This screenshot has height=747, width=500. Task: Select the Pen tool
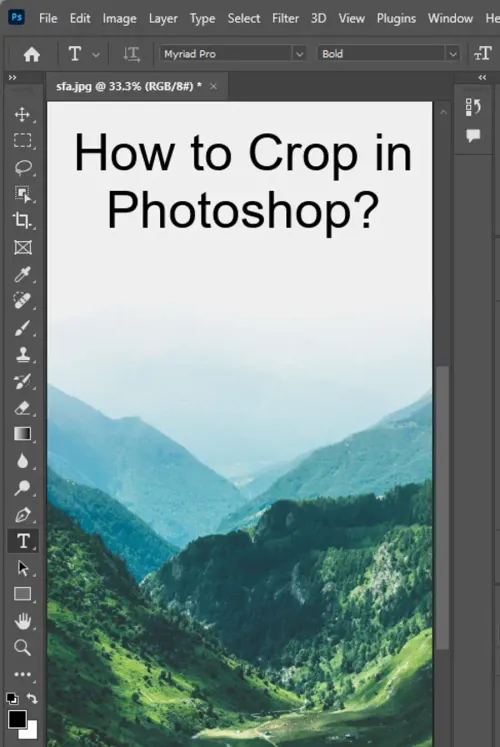tap(22, 515)
